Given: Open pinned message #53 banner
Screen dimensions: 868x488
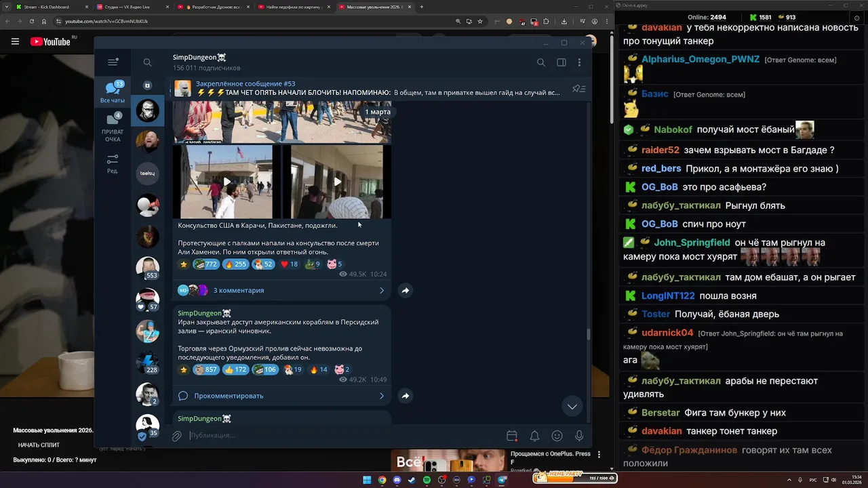Looking at the screenshot, I should point(370,88).
